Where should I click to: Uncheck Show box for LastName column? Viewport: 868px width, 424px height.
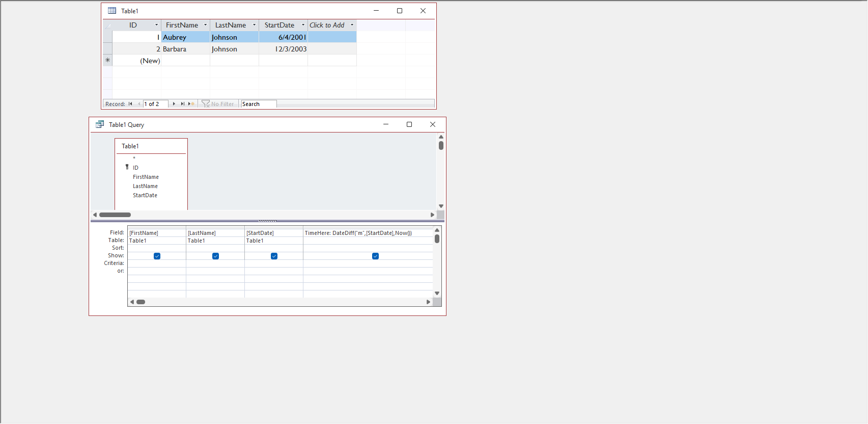(x=215, y=256)
